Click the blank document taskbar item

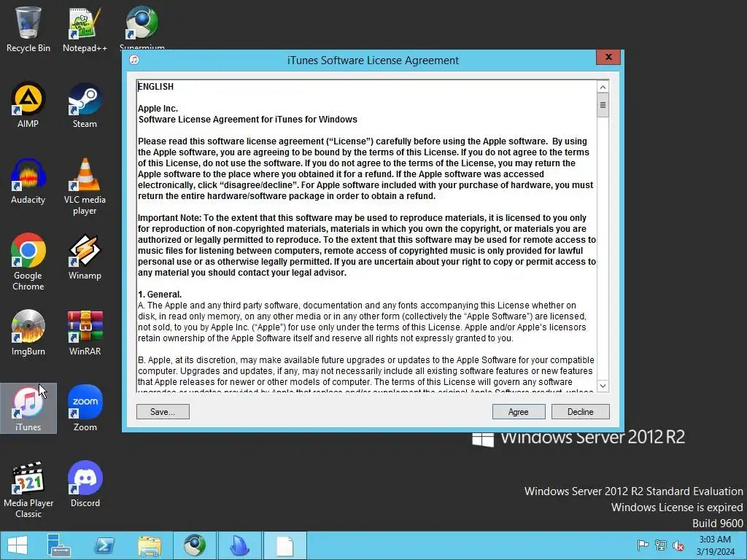[285, 545]
